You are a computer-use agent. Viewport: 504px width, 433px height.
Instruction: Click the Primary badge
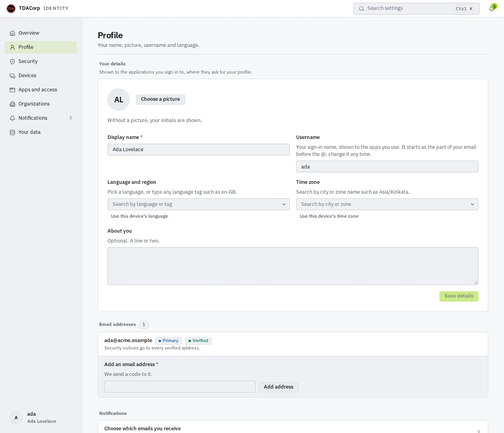pyautogui.click(x=169, y=341)
